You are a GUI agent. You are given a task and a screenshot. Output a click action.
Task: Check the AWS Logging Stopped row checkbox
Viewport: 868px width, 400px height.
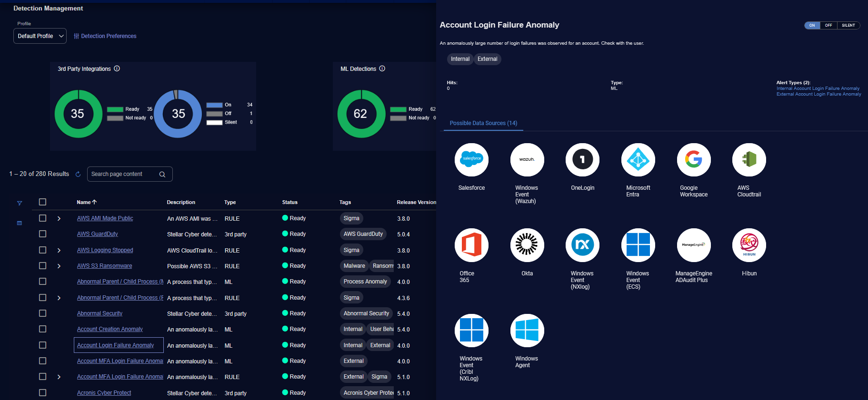(x=42, y=250)
